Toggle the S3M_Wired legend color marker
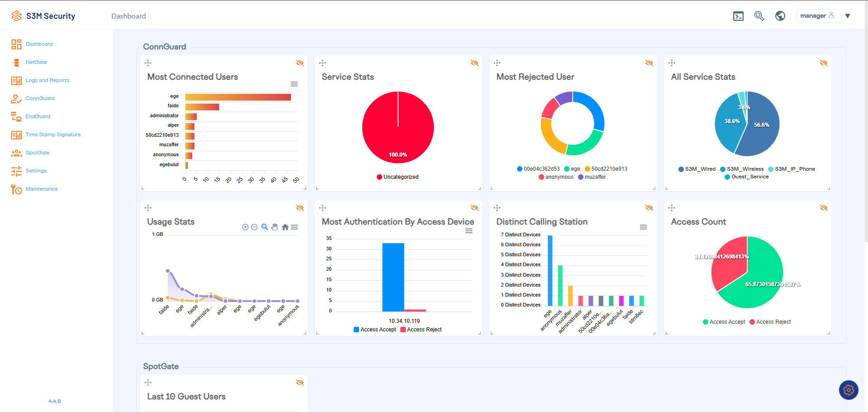This screenshot has height=412, width=868. pos(681,169)
